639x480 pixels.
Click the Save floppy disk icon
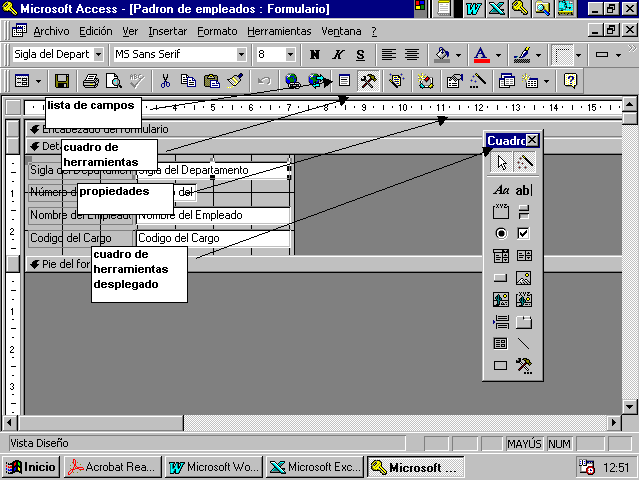point(62,81)
